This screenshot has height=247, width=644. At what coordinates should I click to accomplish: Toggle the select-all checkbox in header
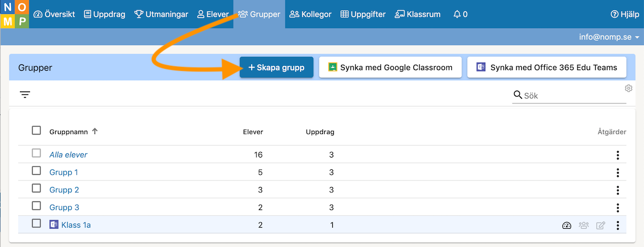(36, 130)
